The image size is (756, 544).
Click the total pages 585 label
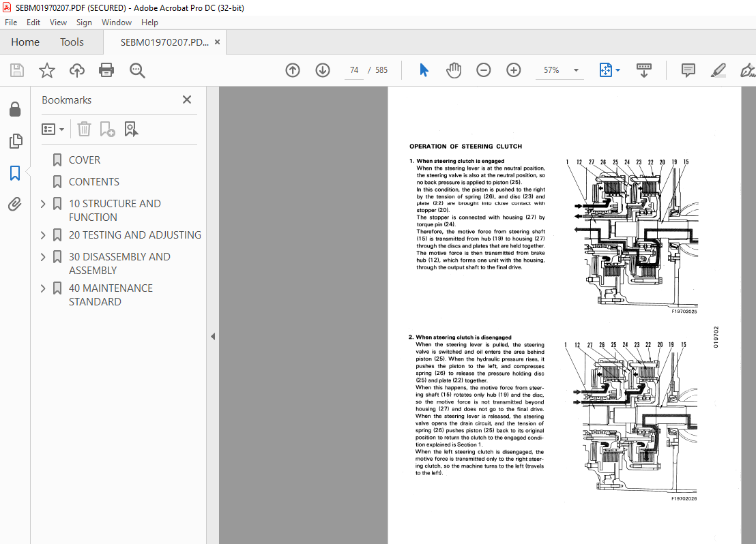tap(381, 70)
